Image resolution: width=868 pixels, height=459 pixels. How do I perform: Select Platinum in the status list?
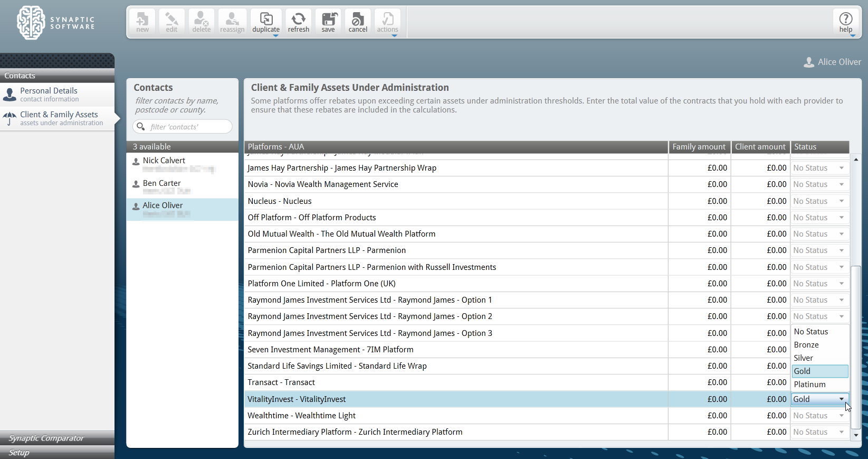820,385
